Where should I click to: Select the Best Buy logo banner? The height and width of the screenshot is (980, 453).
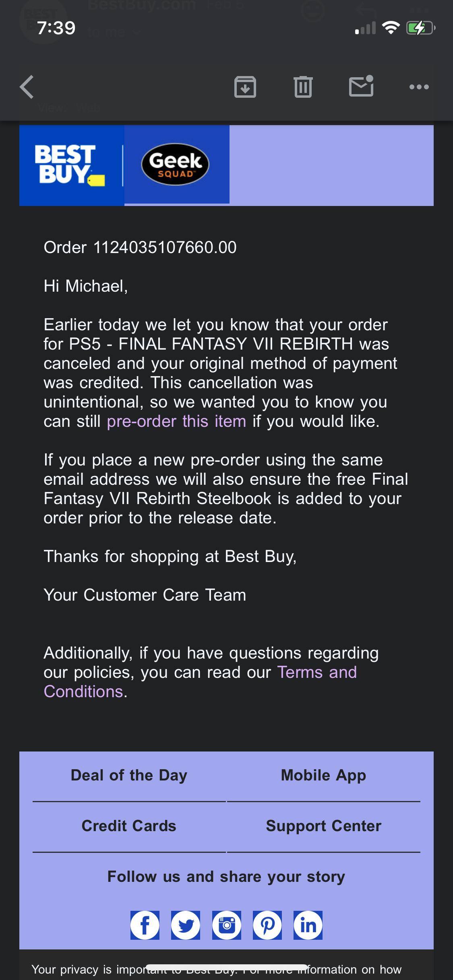coord(72,164)
